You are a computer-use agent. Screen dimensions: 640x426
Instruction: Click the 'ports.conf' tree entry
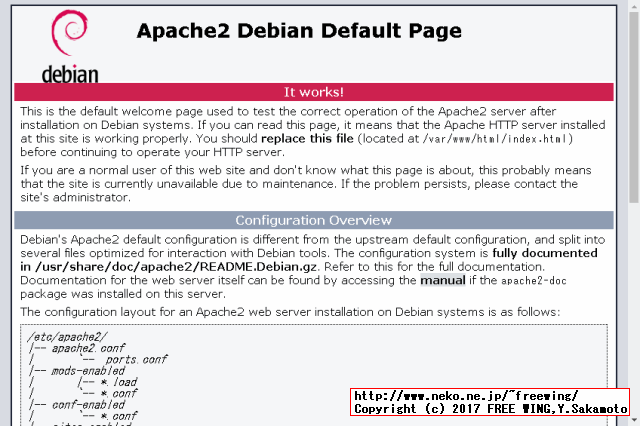[136, 359]
